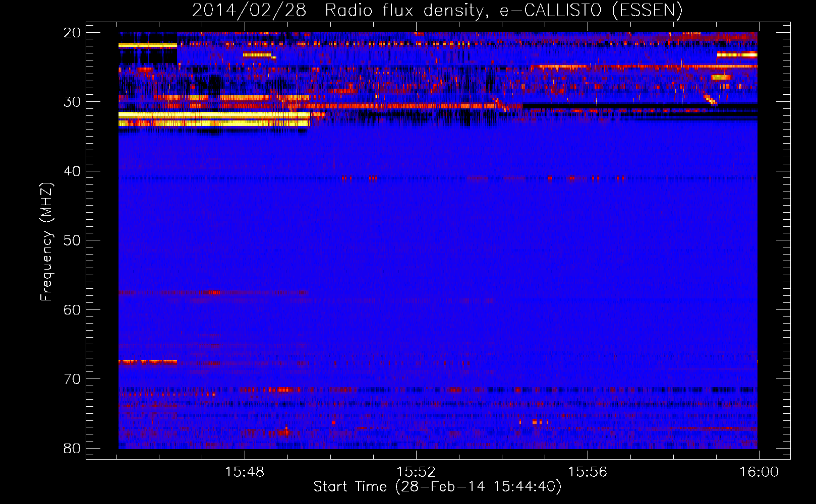Viewport: 816px width, 504px height.
Task: Click the 60 frequency tick label
Action: tap(72, 309)
